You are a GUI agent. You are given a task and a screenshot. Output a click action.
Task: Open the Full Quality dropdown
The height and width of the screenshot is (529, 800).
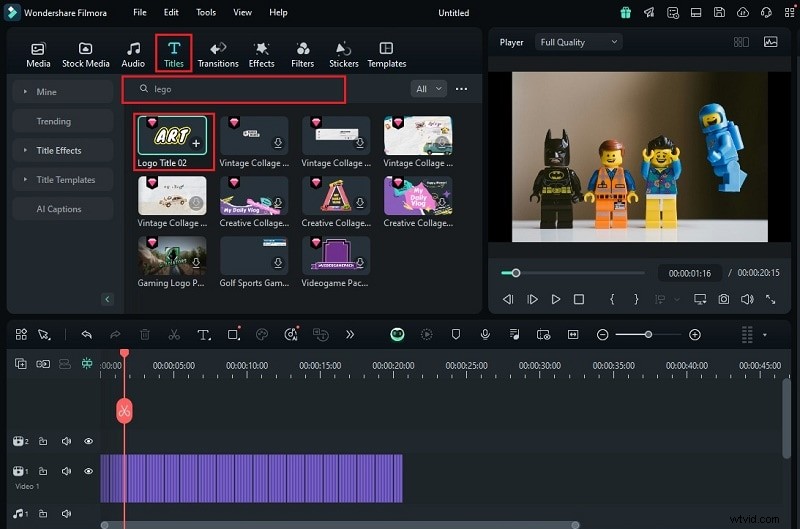(x=579, y=42)
